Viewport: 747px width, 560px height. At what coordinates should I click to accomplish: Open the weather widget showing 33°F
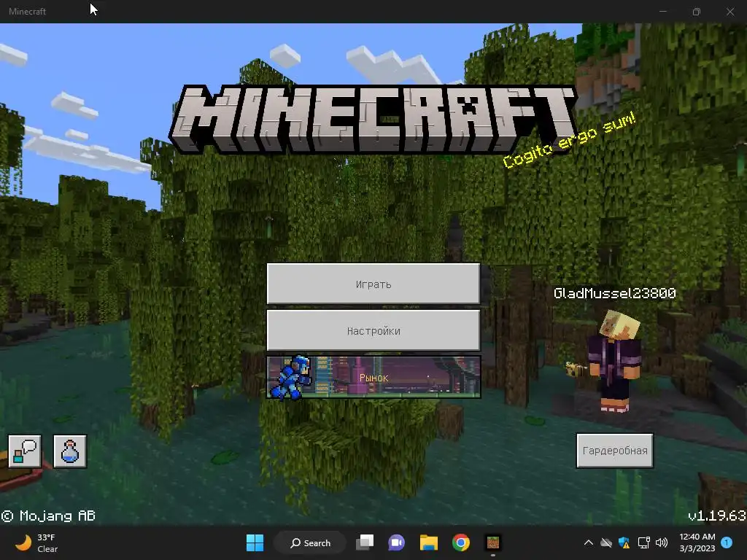click(37, 542)
